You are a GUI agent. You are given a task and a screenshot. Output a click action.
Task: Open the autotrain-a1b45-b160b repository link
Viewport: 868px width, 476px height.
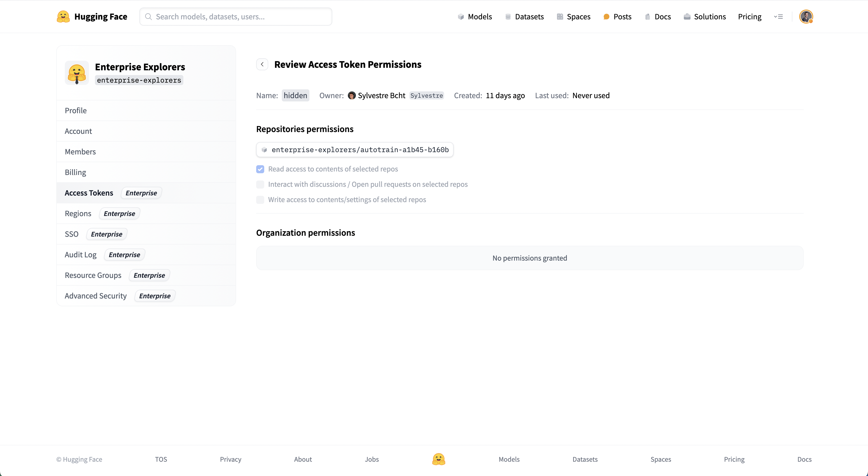360,150
